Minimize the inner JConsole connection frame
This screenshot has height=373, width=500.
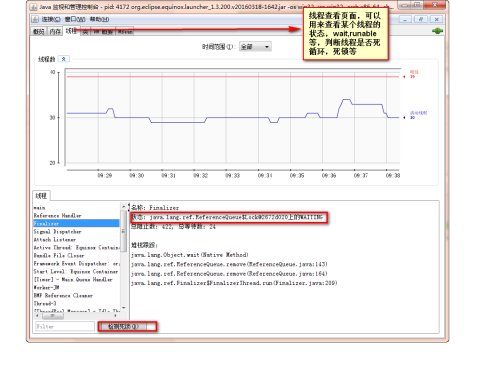click(x=405, y=19)
